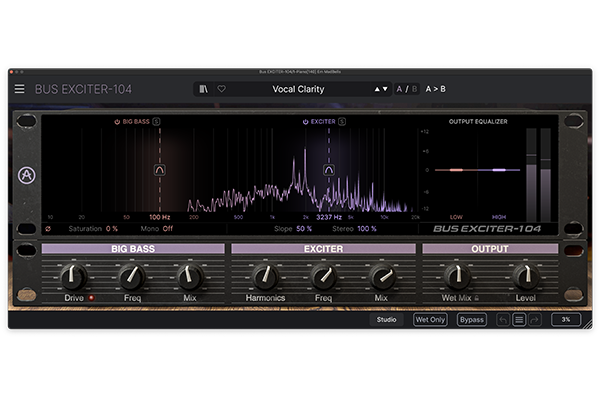Toggle the Big Bass power button
Screen dimensions: 600x400
point(118,122)
